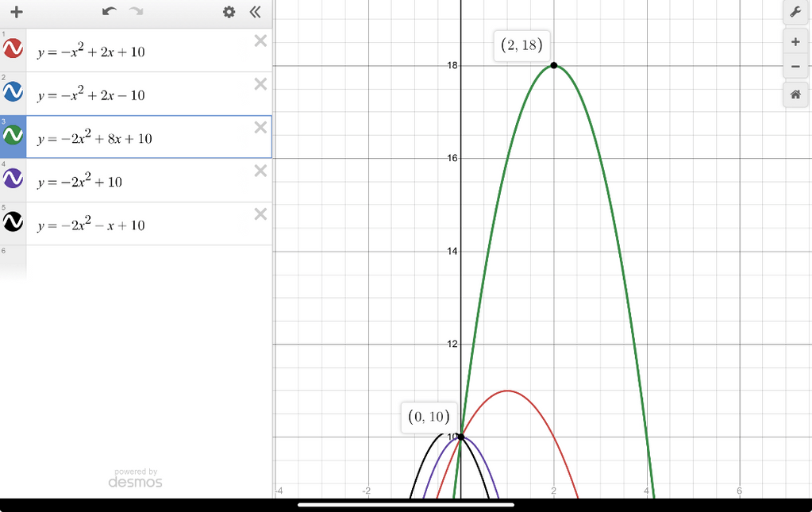
Task: Hide the blue curve for expression 2
Action: pyautogui.click(x=13, y=91)
